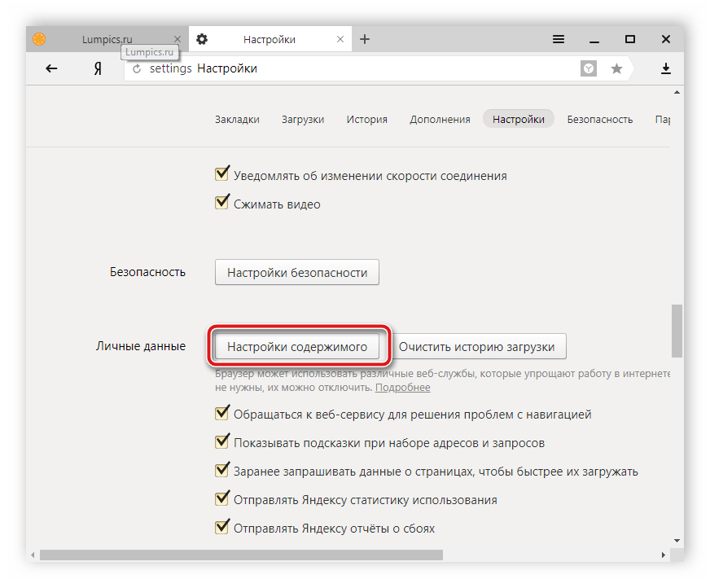Uncheck 'Сжимать видео' checkbox
The height and width of the screenshot is (588, 710).
[221, 204]
